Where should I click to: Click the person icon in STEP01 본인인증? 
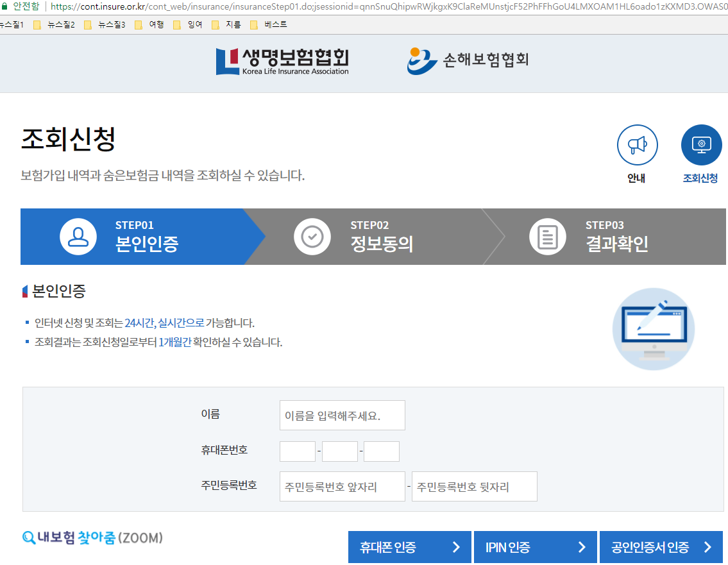click(78, 237)
